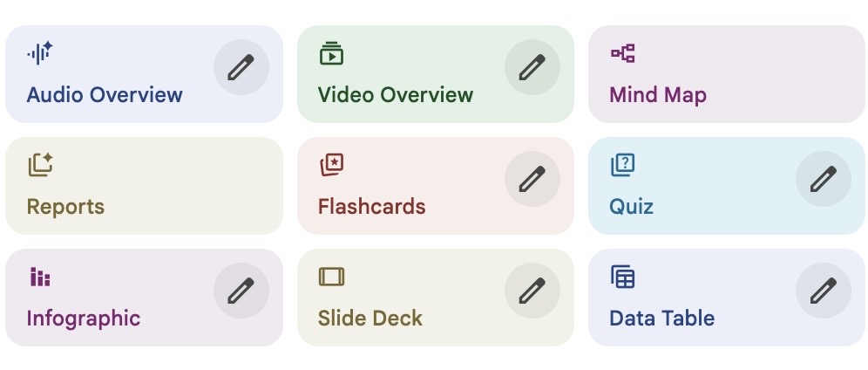Edit Video Overview using pencil button

(x=532, y=67)
